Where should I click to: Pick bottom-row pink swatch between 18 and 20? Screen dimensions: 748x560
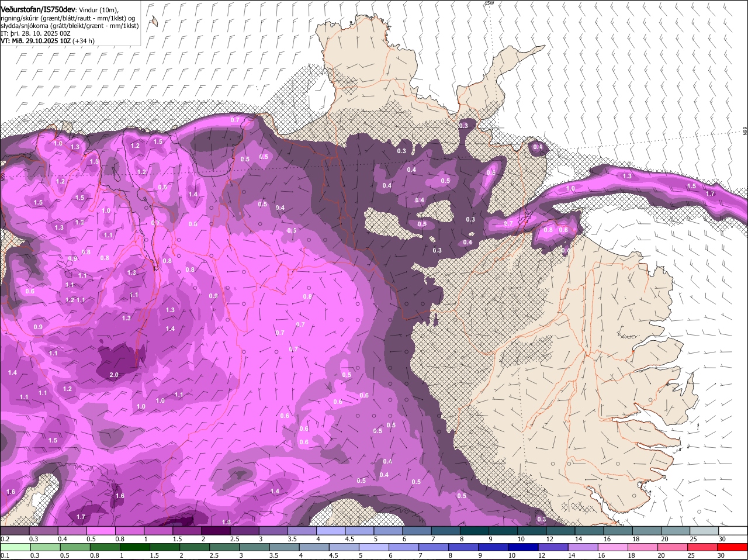click(x=643, y=547)
